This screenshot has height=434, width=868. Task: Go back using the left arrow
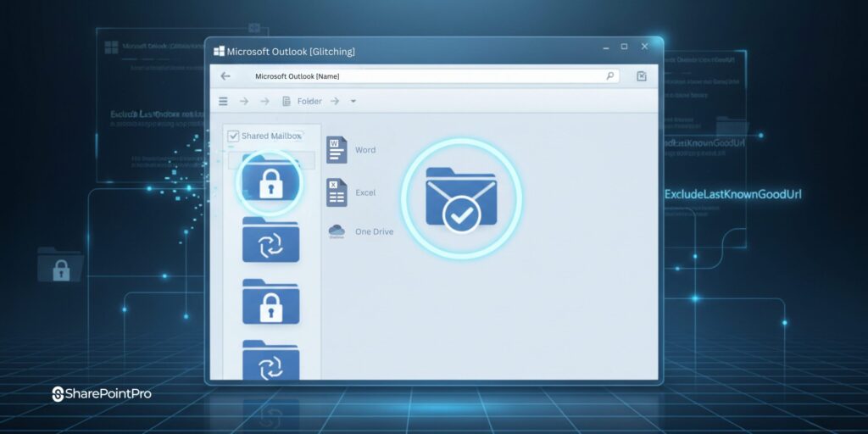click(225, 76)
